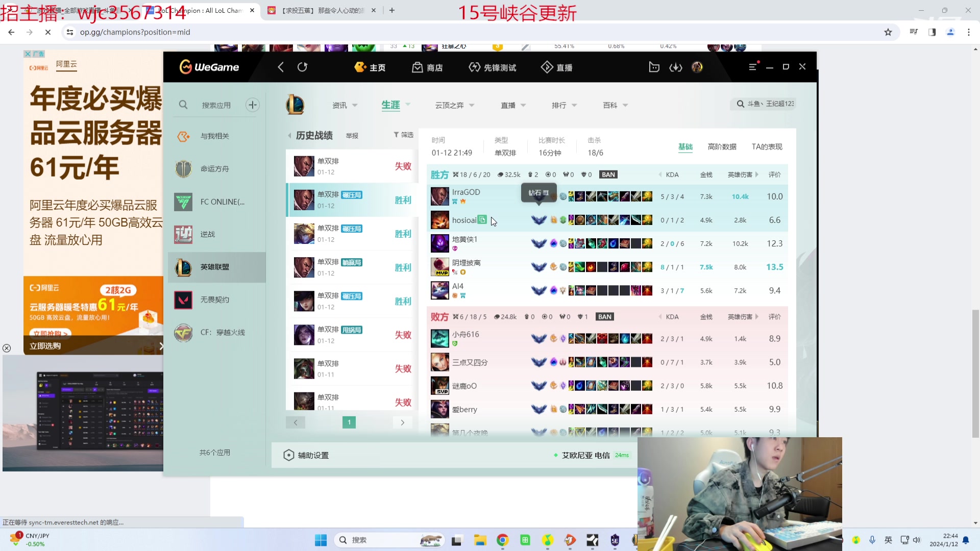This screenshot has height=551, width=980.
Task: Click the 小舟616 player name
Action: click(465, 334)
